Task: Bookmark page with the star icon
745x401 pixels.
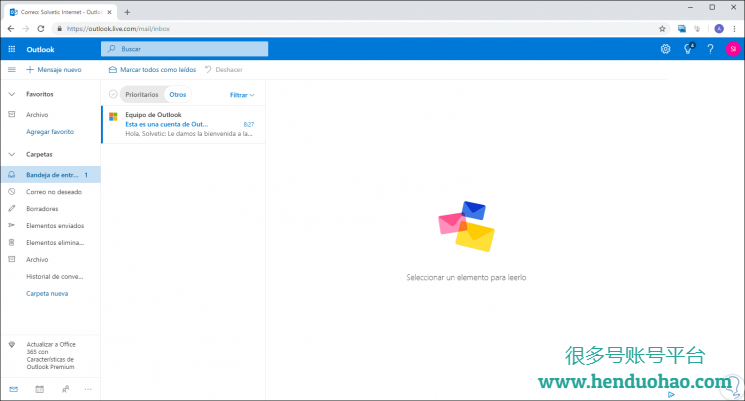Action: 662,29
